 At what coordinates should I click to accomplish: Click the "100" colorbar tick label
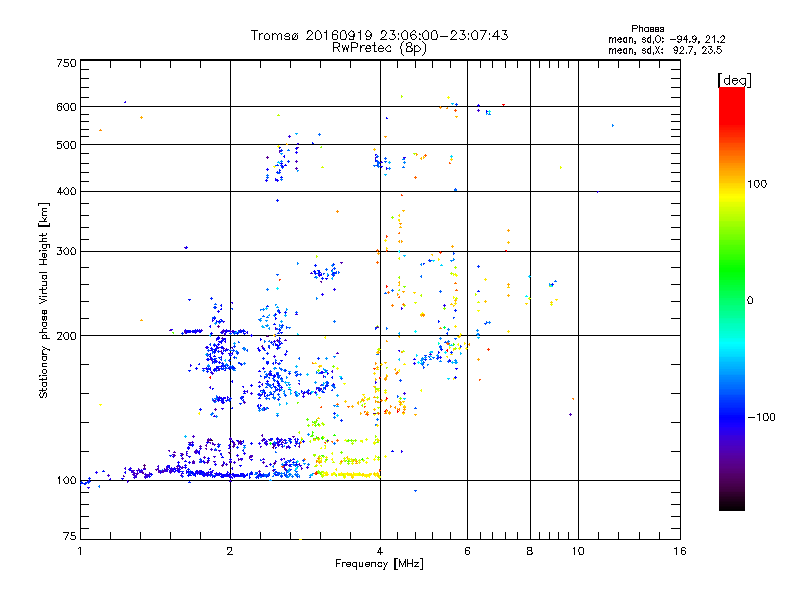(757, 184)
